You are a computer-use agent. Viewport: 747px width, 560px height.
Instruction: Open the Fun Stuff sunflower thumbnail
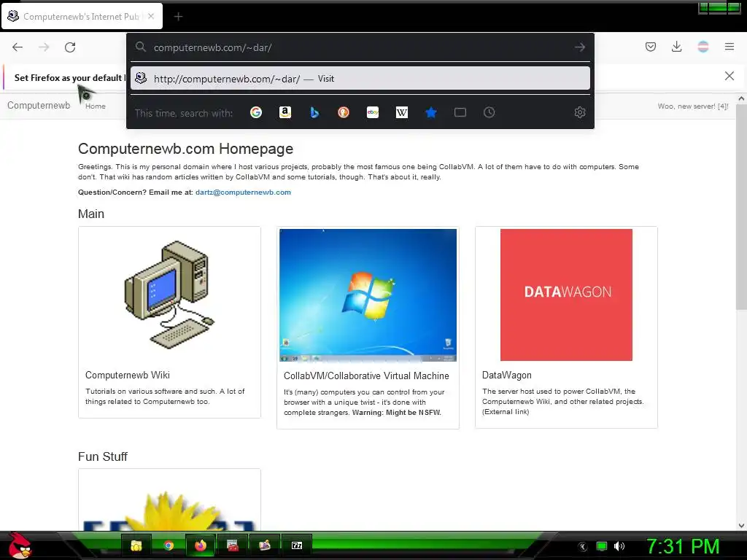tap(169, 510)
